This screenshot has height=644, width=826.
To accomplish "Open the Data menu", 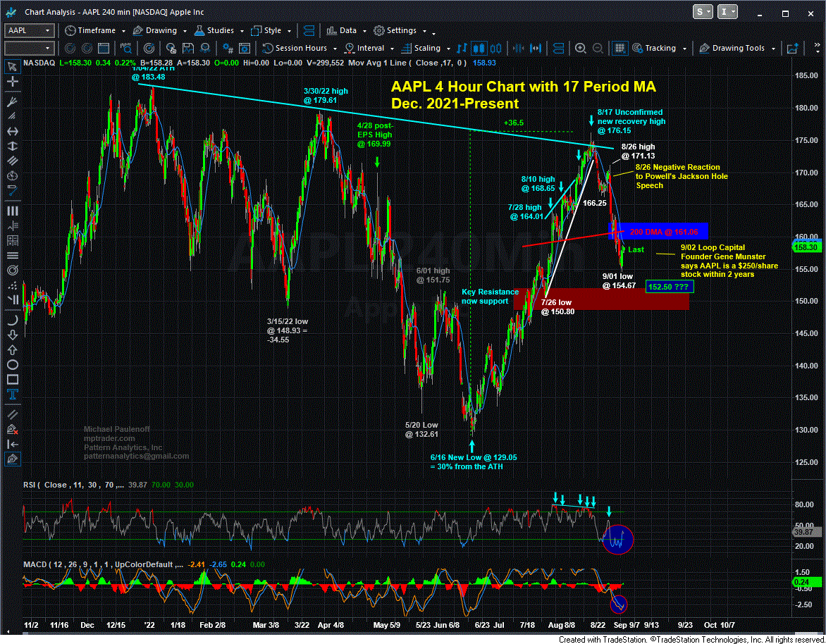I will coord(346,30).
